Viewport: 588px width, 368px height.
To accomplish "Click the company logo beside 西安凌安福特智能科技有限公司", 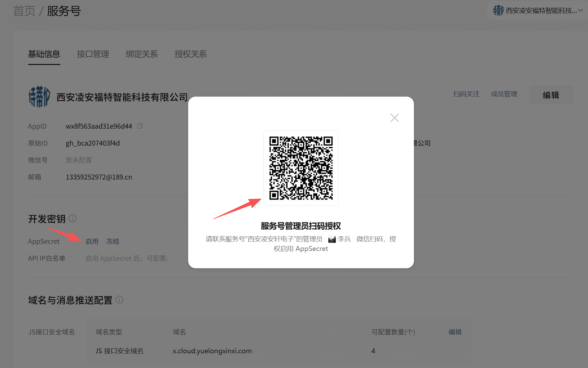I will point(39,97).
